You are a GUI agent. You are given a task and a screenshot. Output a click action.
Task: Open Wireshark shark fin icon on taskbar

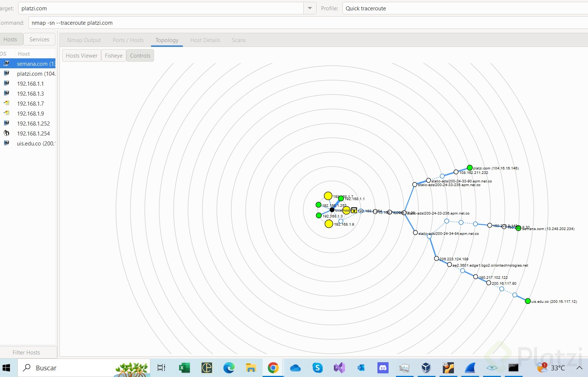[470, 368]
